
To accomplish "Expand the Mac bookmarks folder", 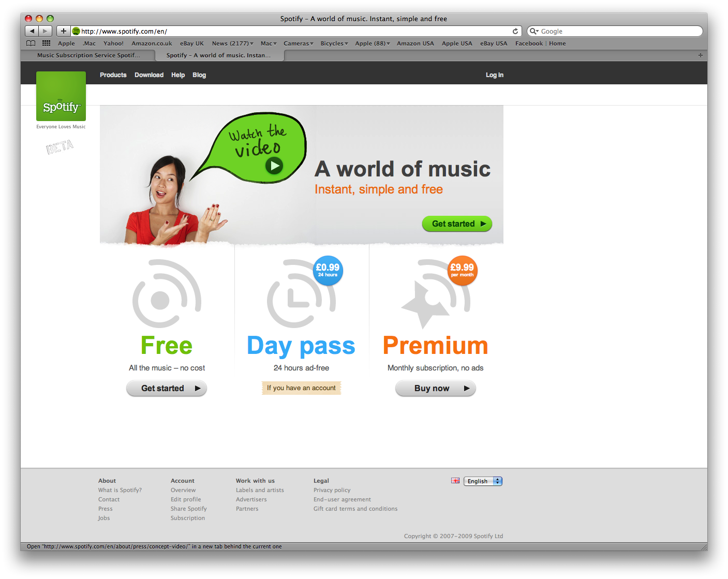I will point(269,43).
